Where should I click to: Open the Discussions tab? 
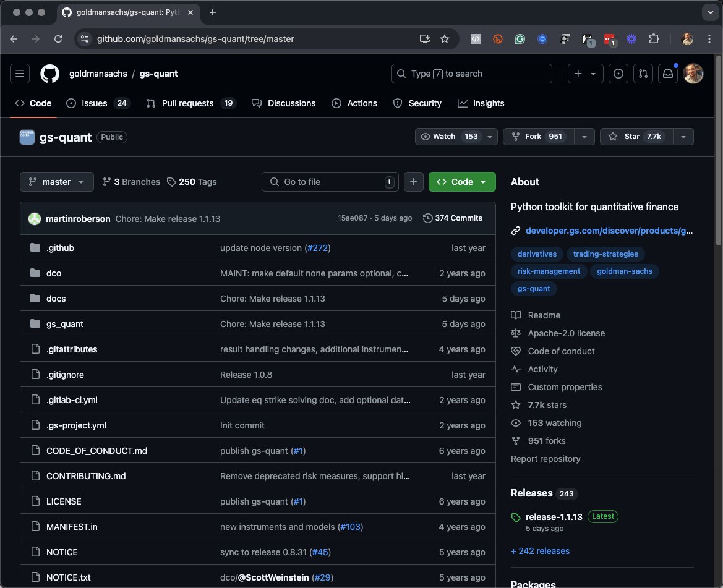coord(284,104)
